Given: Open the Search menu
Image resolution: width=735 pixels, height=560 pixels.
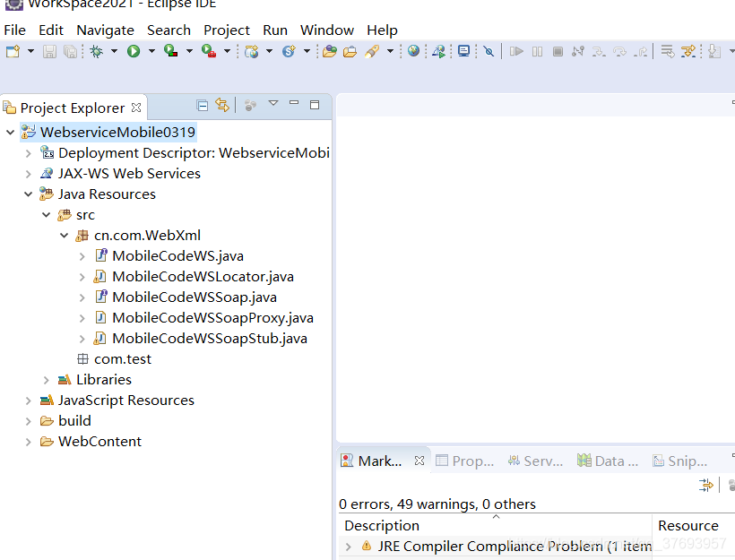Looking at the screenshot, I should point(169,30).
